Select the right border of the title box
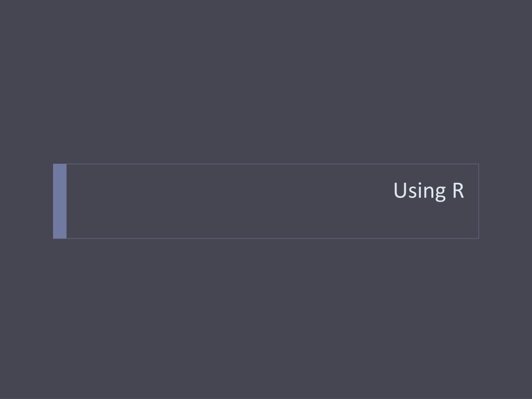Screen dimensions: 532x399 (478, 201)
